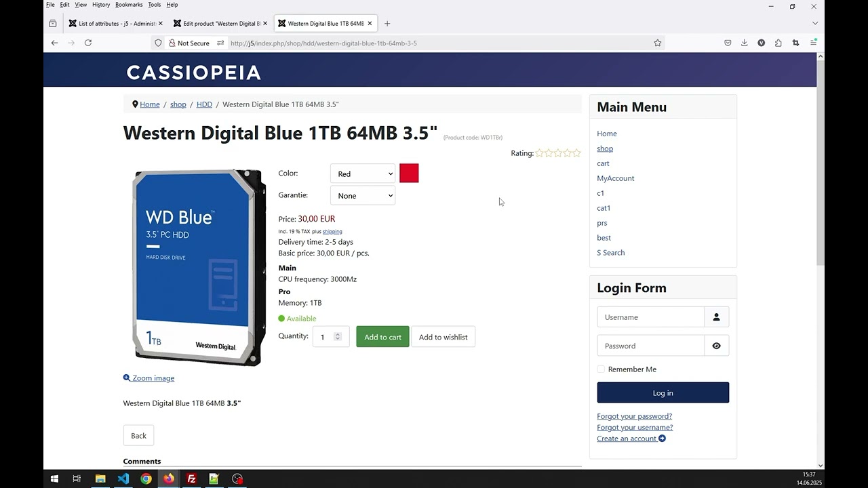868x488 pixels.
Task: Click 'Forgot your password?' link
Action: point(635,416)
